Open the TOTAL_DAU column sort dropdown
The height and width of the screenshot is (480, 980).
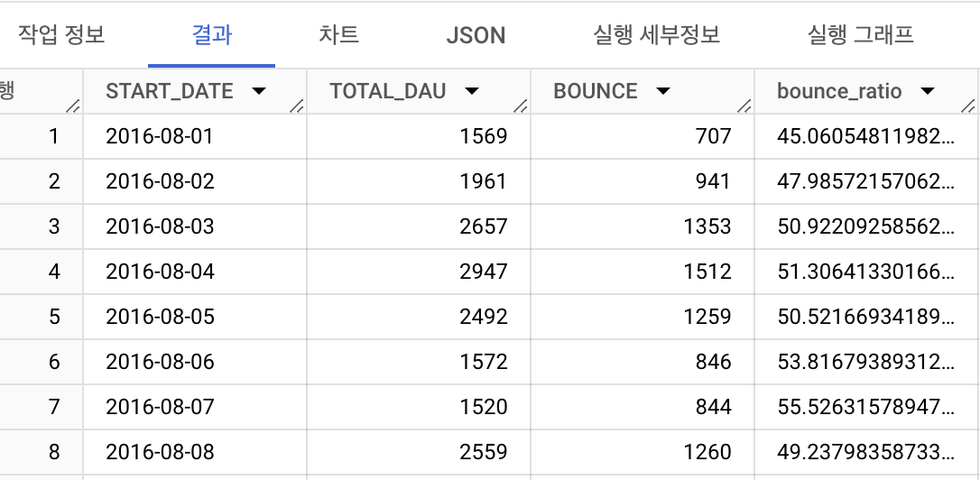pyautogui.click(x=470, y=91)
